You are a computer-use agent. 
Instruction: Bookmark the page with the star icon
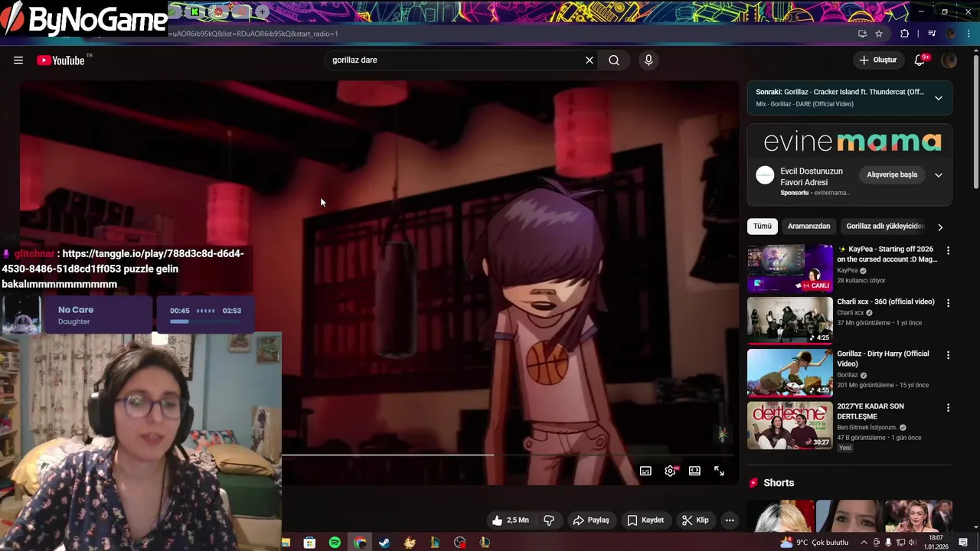[x=879, y=34]
